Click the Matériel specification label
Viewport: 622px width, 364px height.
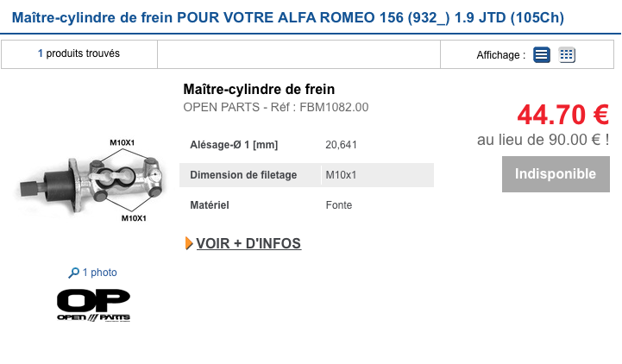pos(210,205)
